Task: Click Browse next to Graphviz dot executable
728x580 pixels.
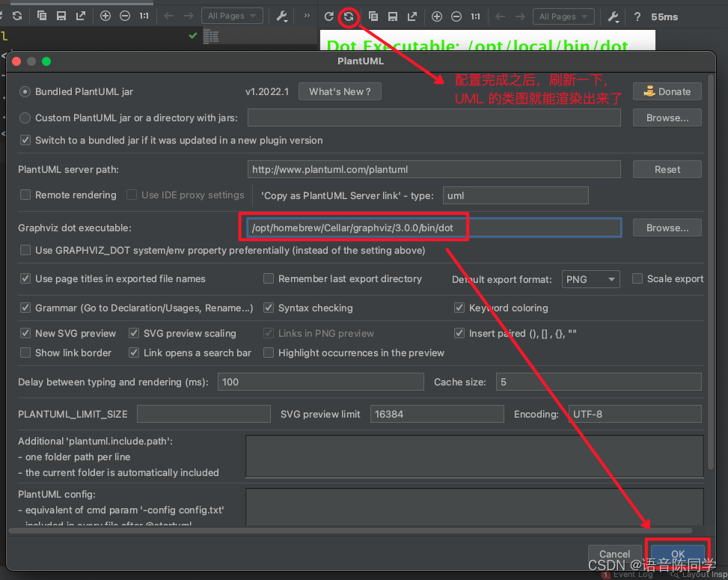Action: tap(667, 228)
